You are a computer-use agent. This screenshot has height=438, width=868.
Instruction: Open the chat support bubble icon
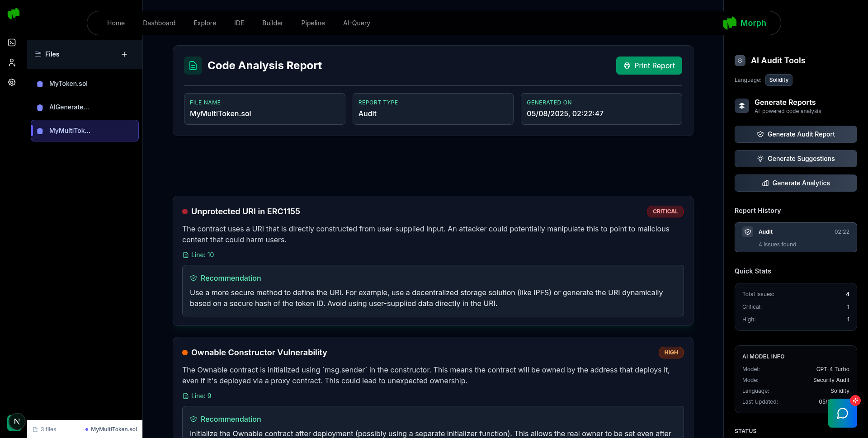click(843, 413)
